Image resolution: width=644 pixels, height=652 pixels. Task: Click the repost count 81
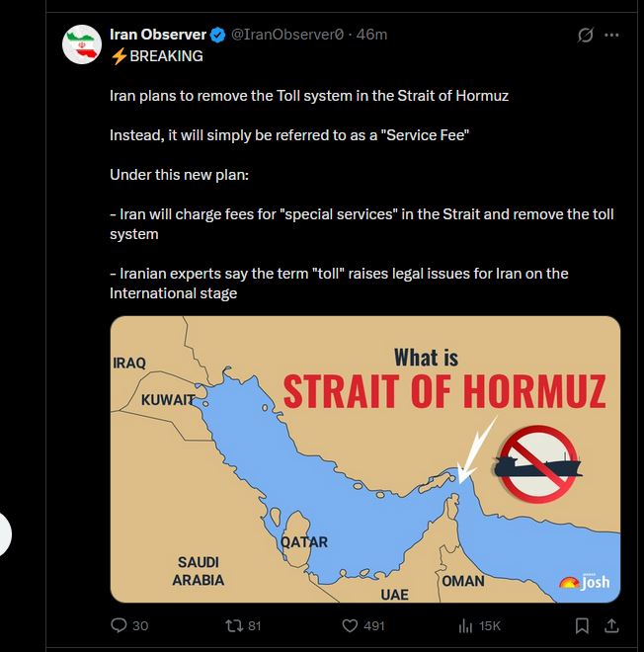tap(255, 625)
